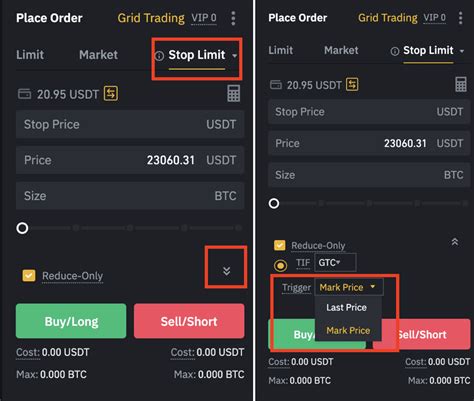
Task: Choose Last Price from Trigger dropdown
Action: click(x=346, y=307)
